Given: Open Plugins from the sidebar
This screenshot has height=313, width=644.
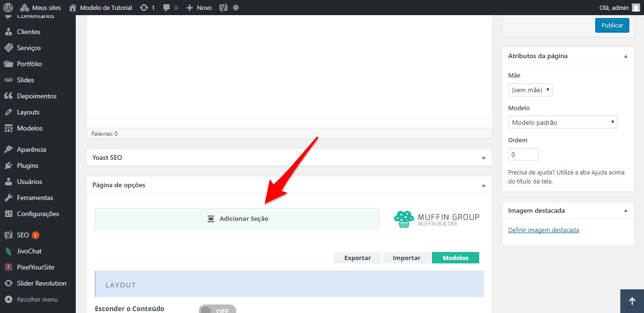Looking at the screenshot, I should tap(27, 165).
